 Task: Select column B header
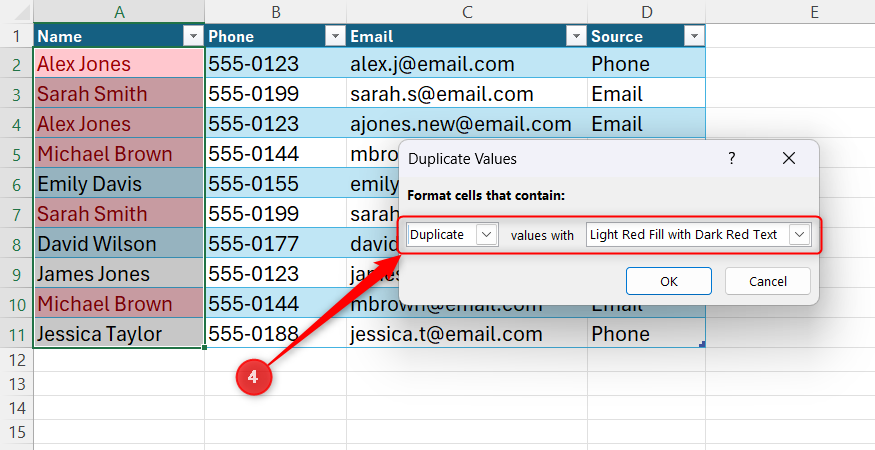[276, 12]
